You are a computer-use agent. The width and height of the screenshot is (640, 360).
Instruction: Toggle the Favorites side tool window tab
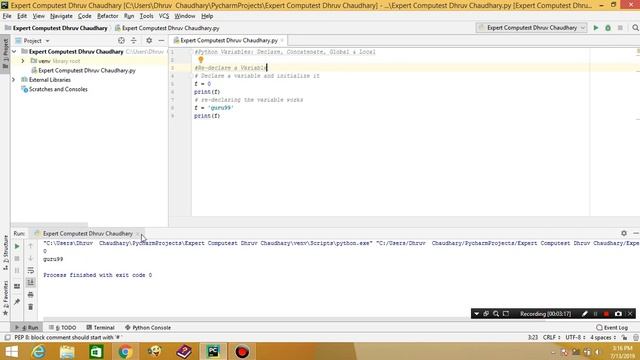(5, 298)
